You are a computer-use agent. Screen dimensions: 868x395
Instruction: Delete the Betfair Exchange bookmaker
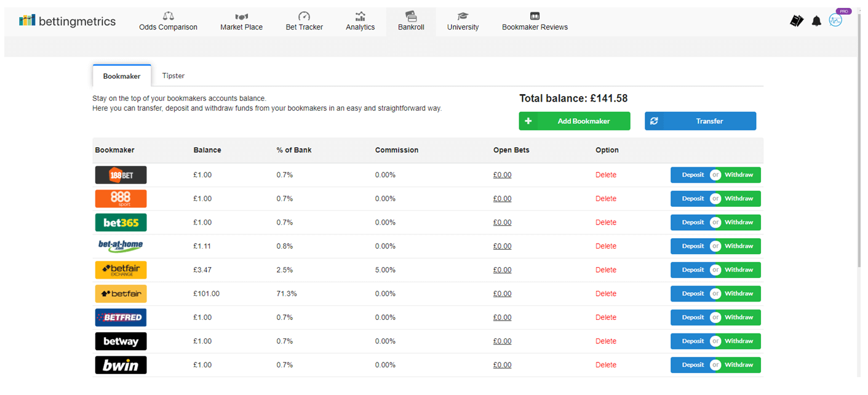coord(606,270)
